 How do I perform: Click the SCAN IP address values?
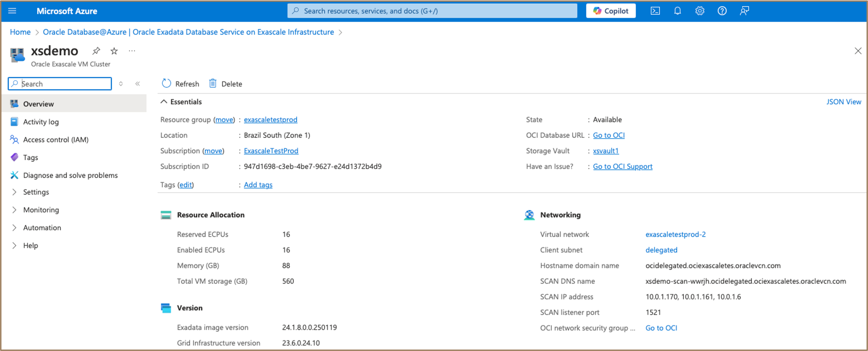tap(693, 297)
